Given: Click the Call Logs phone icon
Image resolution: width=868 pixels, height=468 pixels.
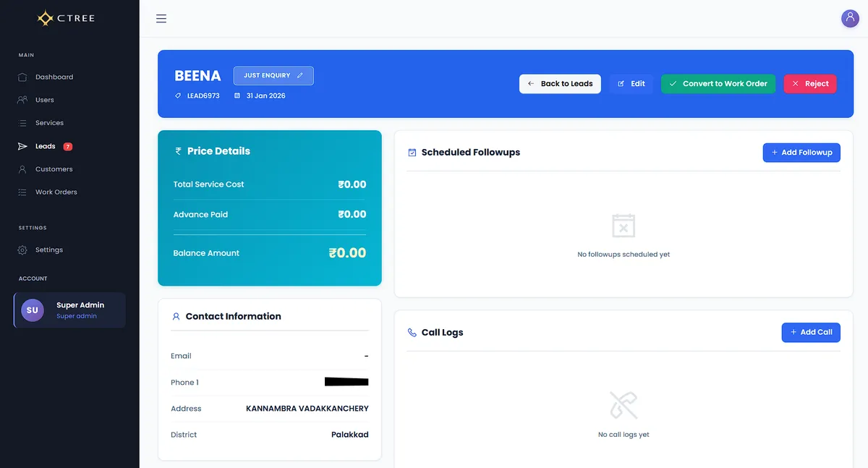Looking at the screenshot, I should (x=412, y=333).
